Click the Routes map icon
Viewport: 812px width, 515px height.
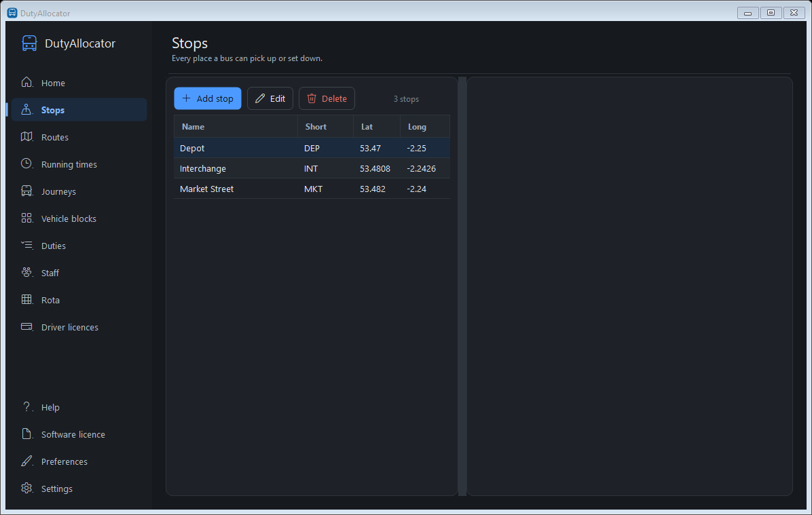tap(26, 136)
